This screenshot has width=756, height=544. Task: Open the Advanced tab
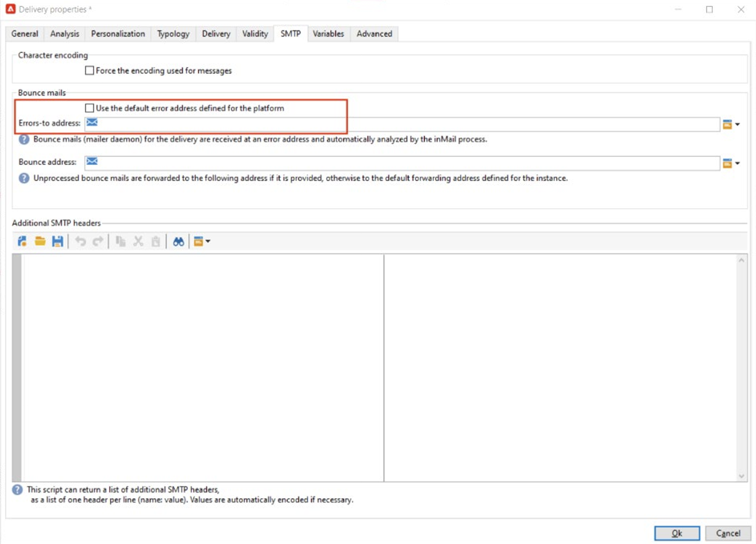tap(374, 34)
